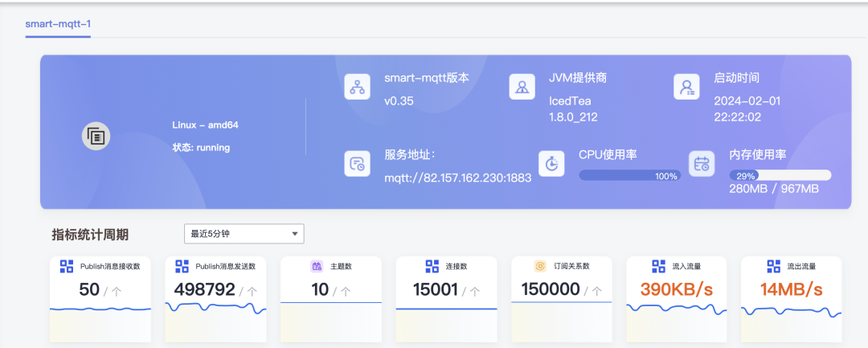Click the 流入流量 sparkline chart
The image size is (868, 348).
677,322
